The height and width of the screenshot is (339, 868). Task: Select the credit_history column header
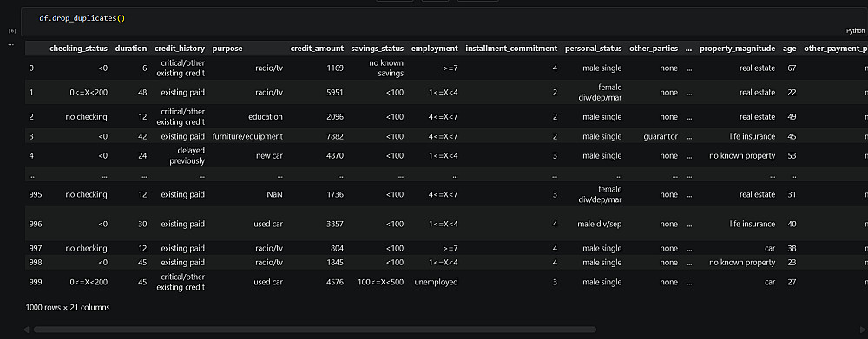pyautogui.click(x=180, y=49)
